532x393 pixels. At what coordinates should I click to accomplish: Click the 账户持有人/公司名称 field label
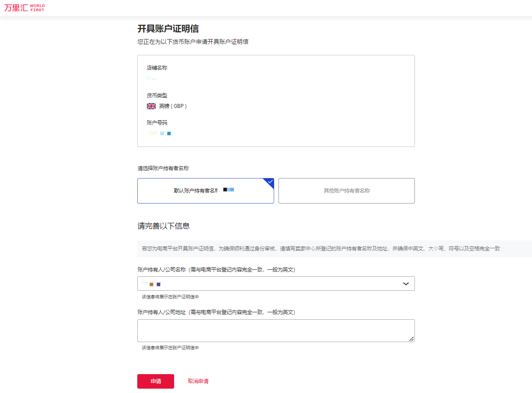216,270
